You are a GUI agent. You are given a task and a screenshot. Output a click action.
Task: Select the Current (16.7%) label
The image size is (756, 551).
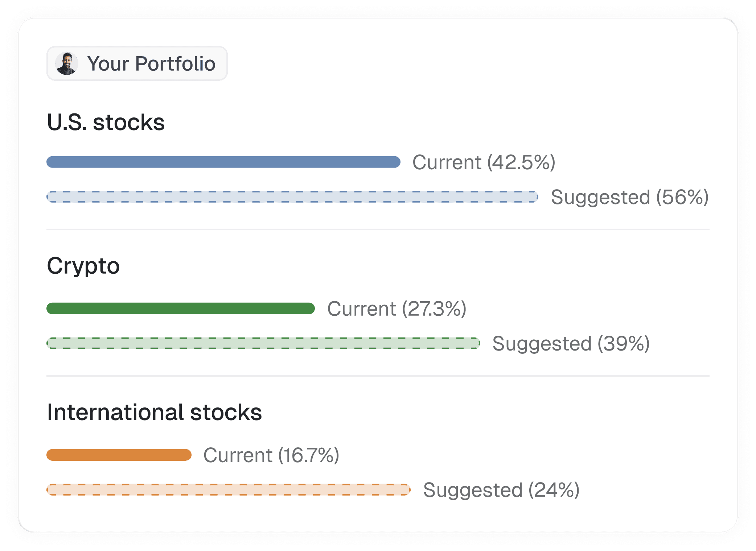point(271,455)
